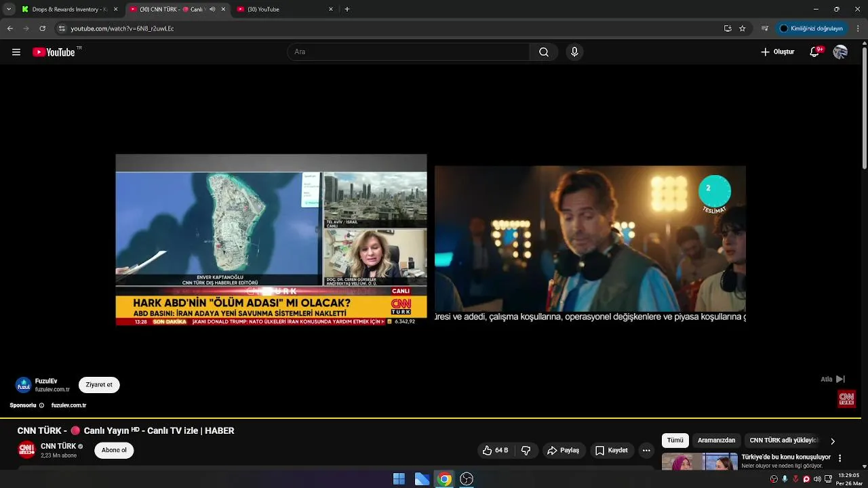Go back using browser back arrow
The height and width of the screenshot is (488, 868).
(10, 28)
